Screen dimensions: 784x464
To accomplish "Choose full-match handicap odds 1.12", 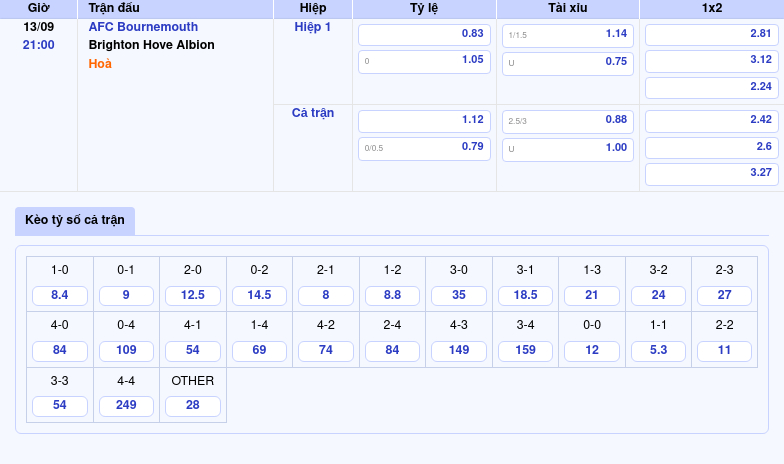I will tap(424, 120).
